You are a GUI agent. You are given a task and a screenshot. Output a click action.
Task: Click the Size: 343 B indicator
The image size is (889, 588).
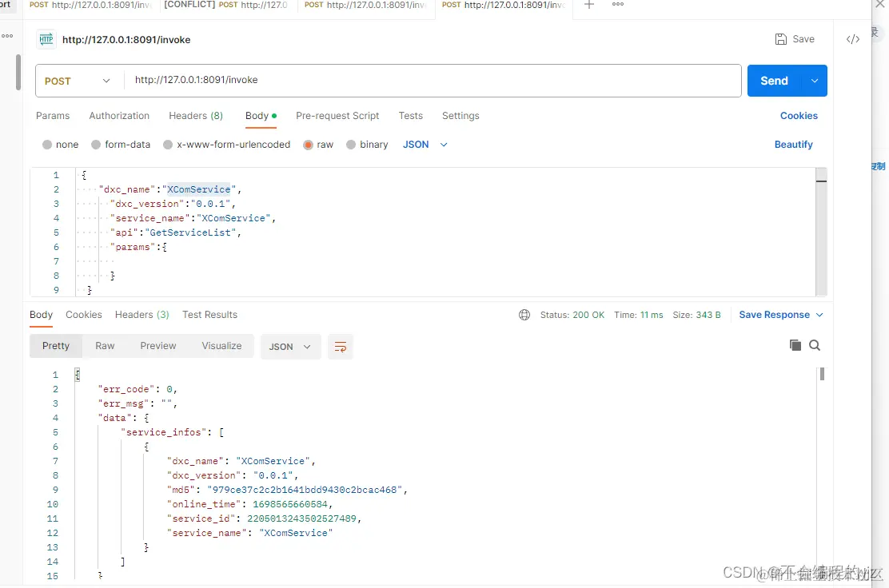[696, 315]
